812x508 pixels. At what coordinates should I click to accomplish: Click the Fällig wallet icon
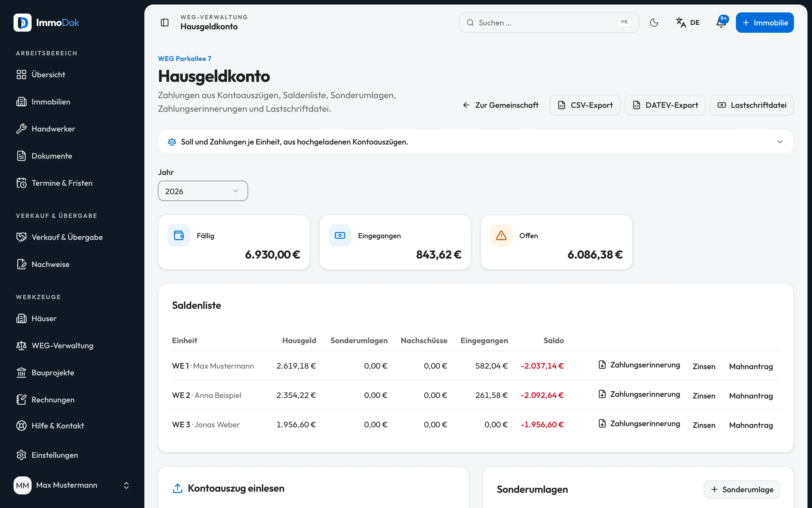tap(179, 236)
